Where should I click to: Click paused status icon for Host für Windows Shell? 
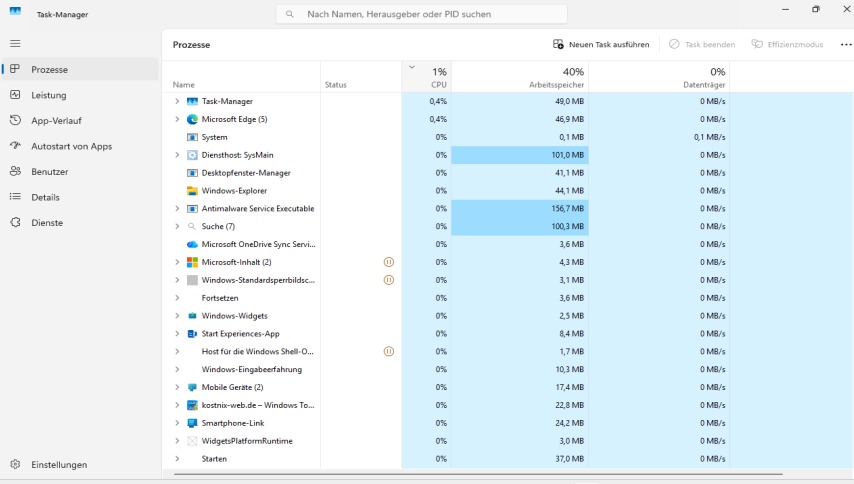click(389, 351)
